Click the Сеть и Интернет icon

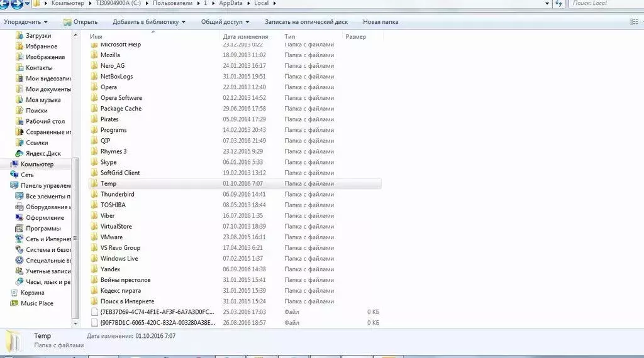19,239
